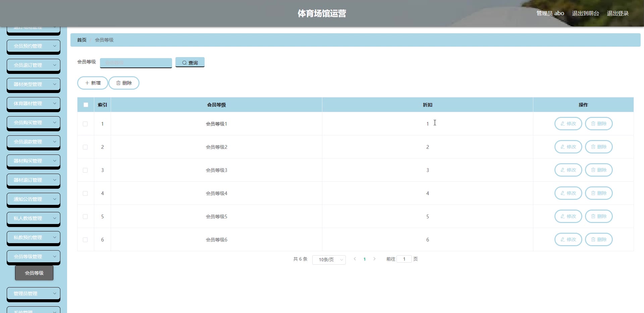Click 删除 for row 会员等级3
The height and width of the screenshot is (313, 644).
[599, 170]
